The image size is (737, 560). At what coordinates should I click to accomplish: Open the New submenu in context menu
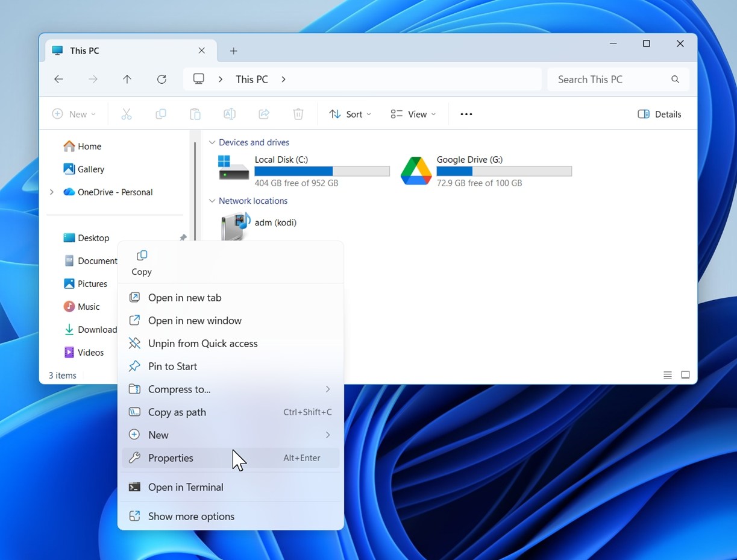click(x=231, y=435)
